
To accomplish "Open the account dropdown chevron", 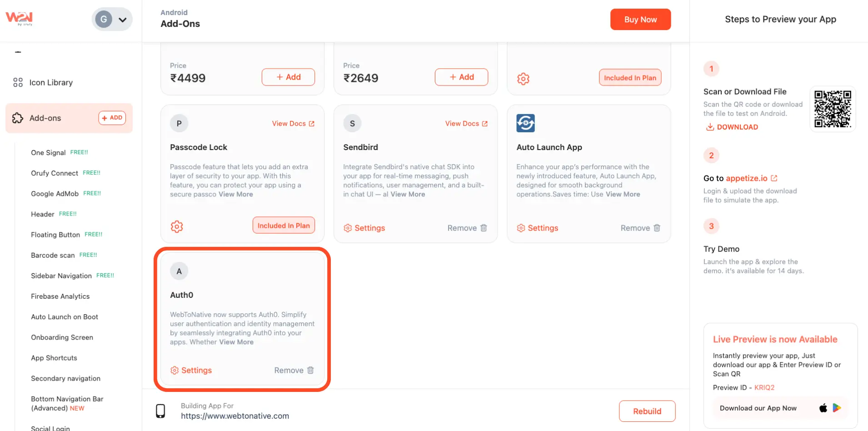I will [x=122, y=20].
